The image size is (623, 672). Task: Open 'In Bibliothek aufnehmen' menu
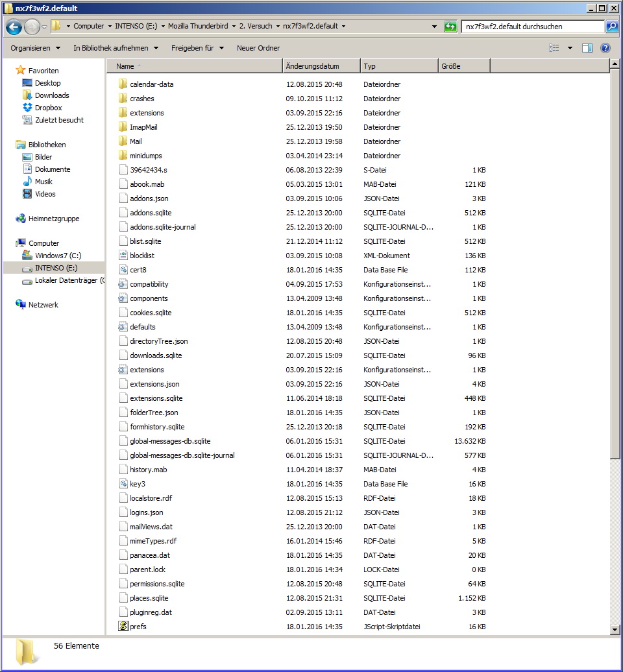pos(116,48)
